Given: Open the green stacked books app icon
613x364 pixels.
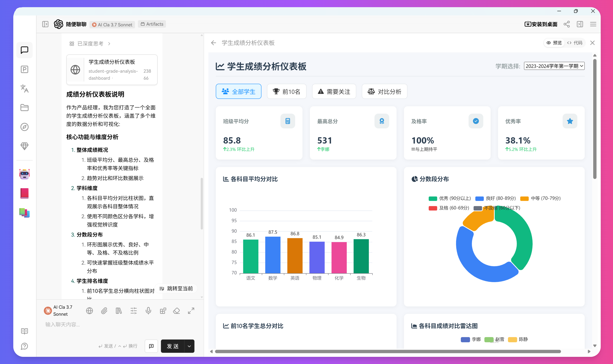Looking at the screenshot, I should point(24,213).
